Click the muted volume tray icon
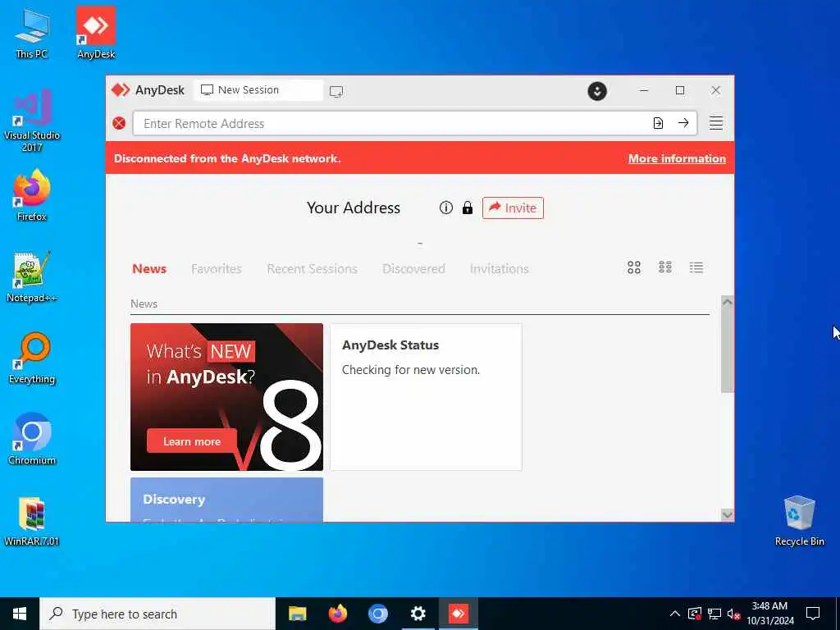 [x=733, y=614]
